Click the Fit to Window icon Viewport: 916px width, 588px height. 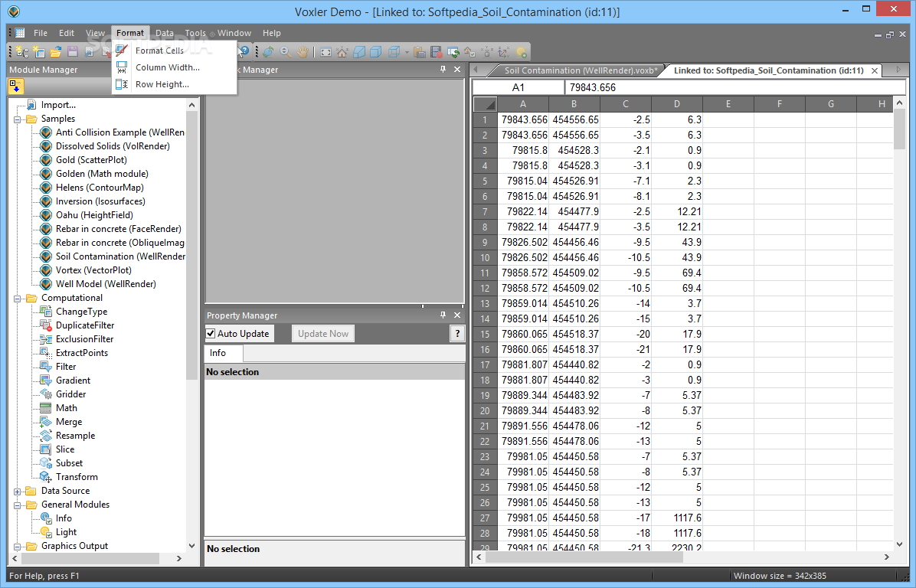[326, 52]
